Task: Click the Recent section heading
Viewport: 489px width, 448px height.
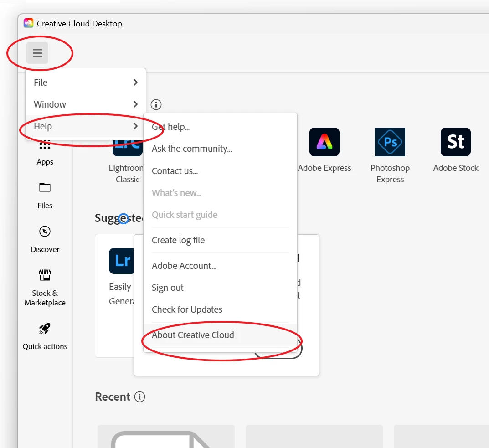Action: (x=113, y=397)
